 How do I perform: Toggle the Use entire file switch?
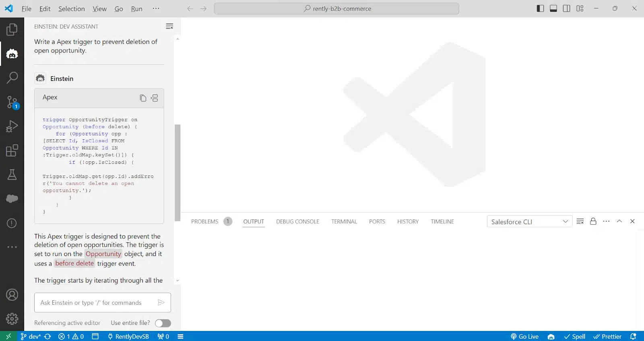pyautogui.click(x=163, y=323)
